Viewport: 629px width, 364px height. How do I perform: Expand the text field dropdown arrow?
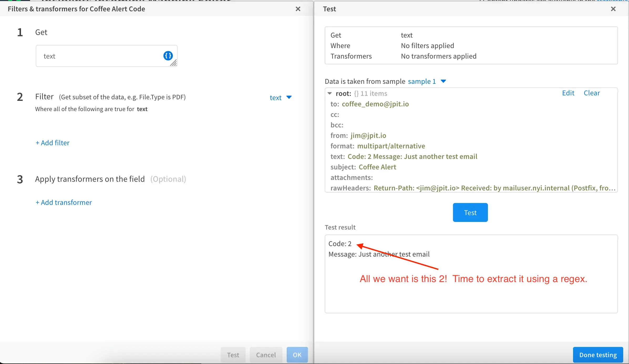tap(289, 97)
